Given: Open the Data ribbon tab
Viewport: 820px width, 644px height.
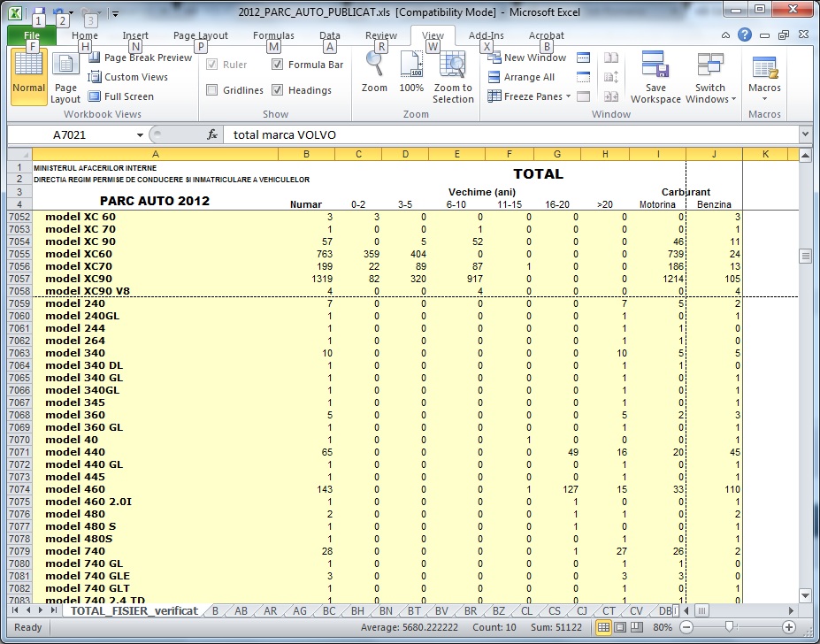Looking at the screenshot, I should (329, 35).
